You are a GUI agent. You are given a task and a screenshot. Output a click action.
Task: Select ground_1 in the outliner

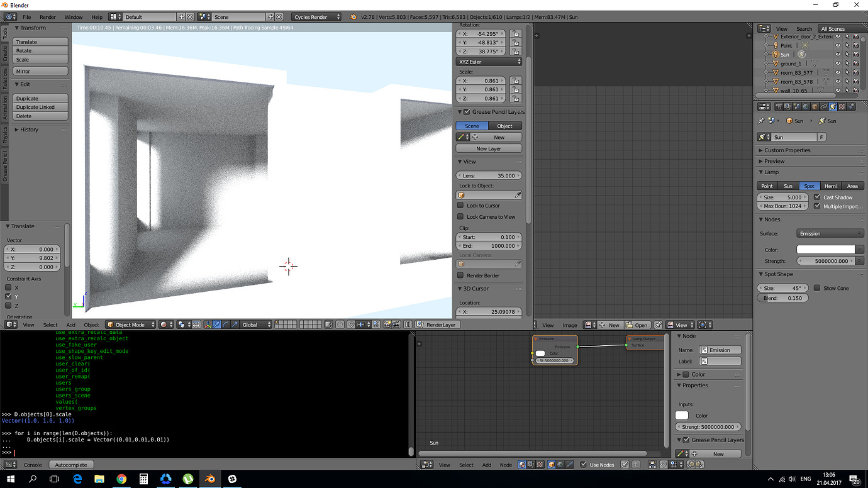[791, 64]
